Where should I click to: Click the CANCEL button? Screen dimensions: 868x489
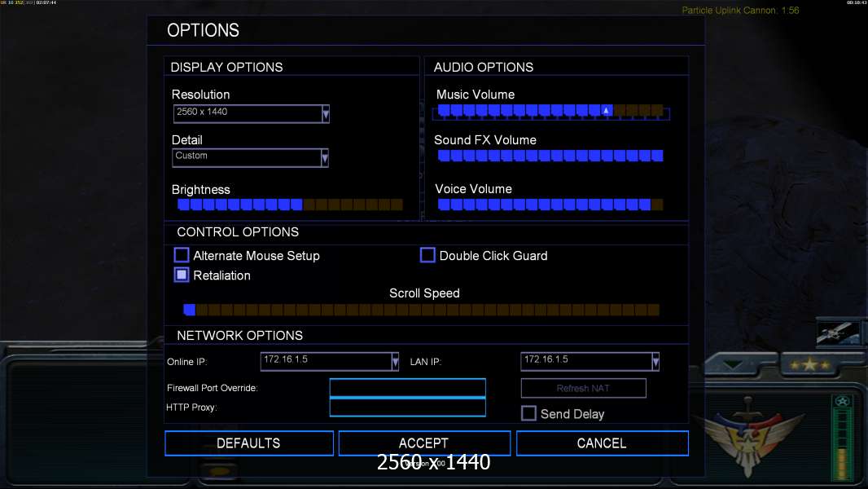tap(603, 443)
